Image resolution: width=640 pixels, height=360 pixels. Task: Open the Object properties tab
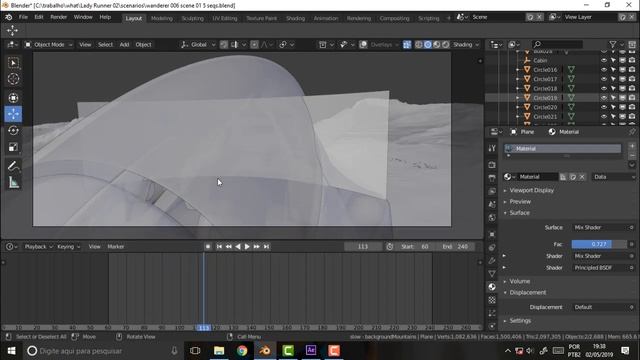point(492,234)
